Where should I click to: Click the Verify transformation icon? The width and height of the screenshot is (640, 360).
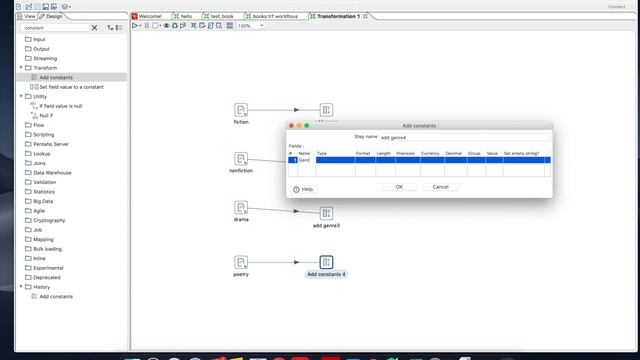[193, 26]
